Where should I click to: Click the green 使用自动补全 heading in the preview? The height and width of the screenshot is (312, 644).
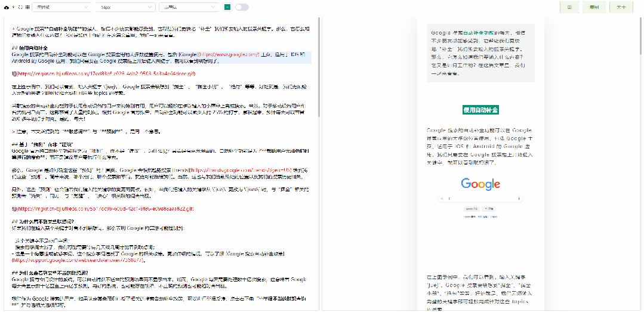click(x=480, y=110)
